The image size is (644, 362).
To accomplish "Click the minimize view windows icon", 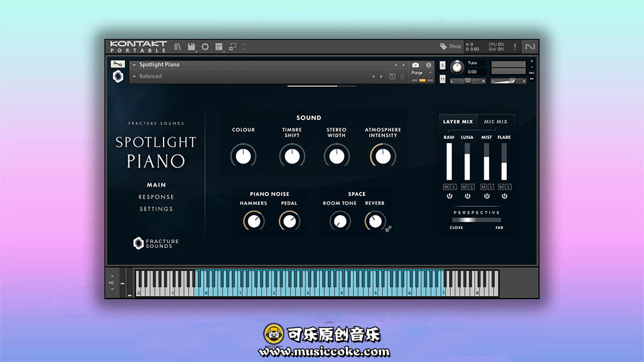I will pos(233,47).
